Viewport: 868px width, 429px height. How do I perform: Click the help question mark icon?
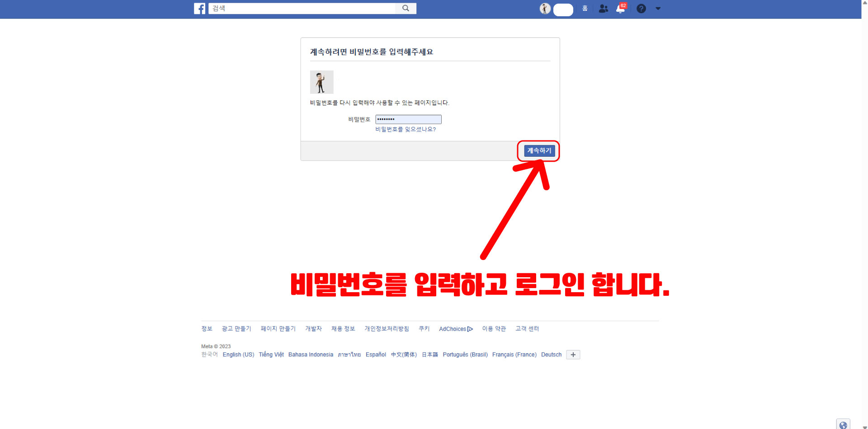[641, 8]
